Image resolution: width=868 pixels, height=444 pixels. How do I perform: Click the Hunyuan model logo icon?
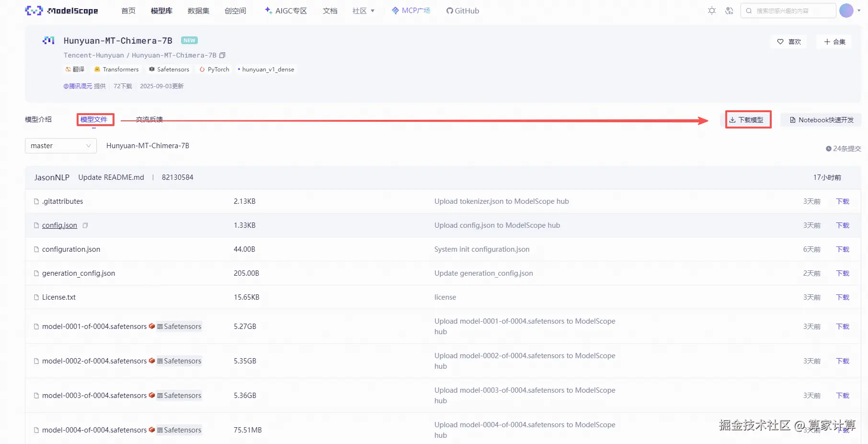point(48,41)
